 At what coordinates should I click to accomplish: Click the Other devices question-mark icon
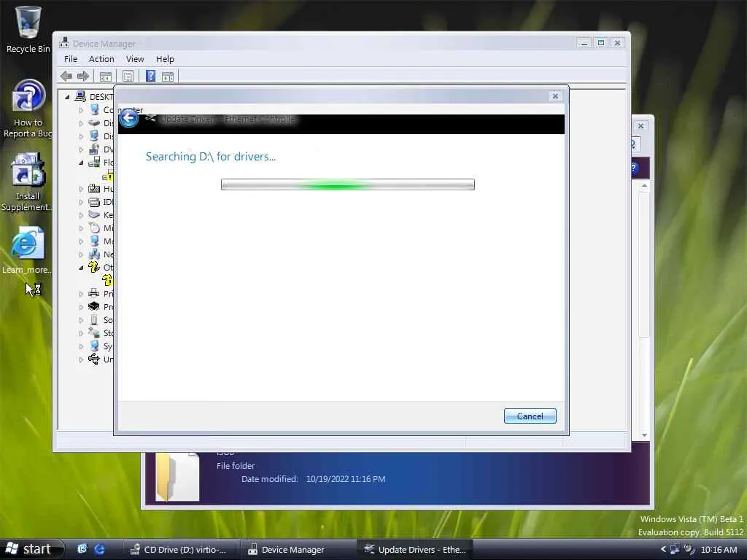tap(94, 267)
